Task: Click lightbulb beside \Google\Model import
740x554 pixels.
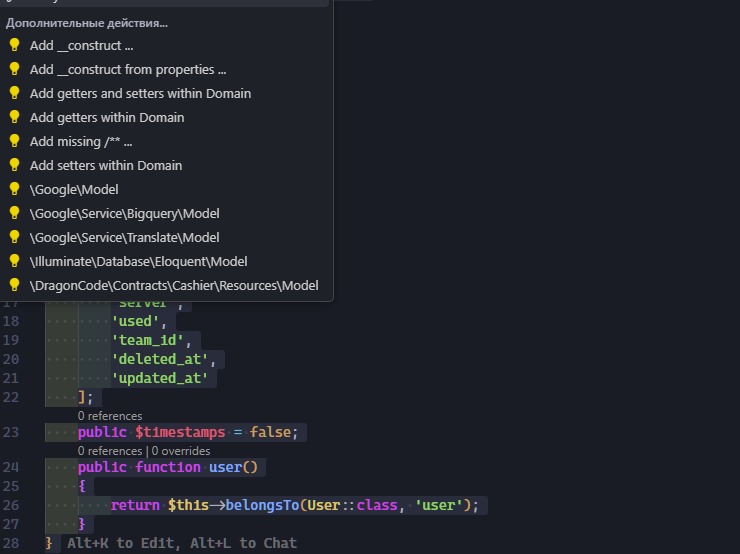Action: coord(14,189)
